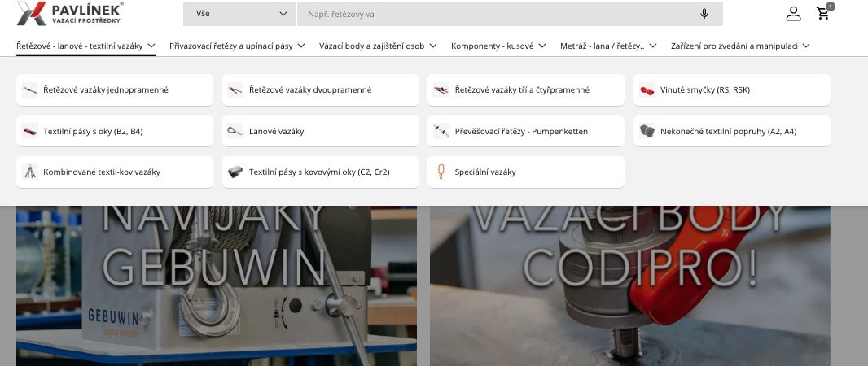Open the user account icon
The image size is (868, 366).
793,14
